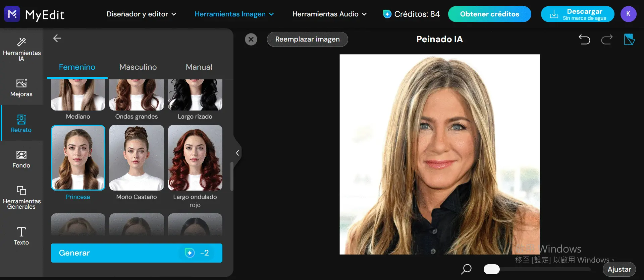This screenshot has width=644, height=280.
Task: Expand Herramientas Imagen menu
Action: [x=234, y=14]
